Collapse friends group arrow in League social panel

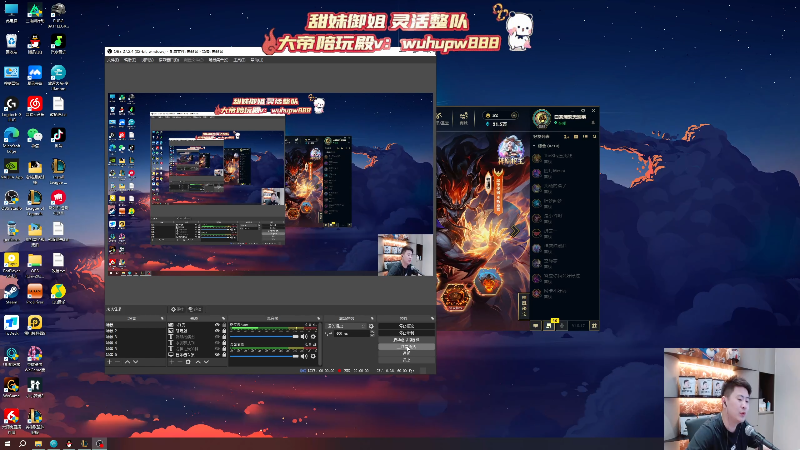[534, 145]
